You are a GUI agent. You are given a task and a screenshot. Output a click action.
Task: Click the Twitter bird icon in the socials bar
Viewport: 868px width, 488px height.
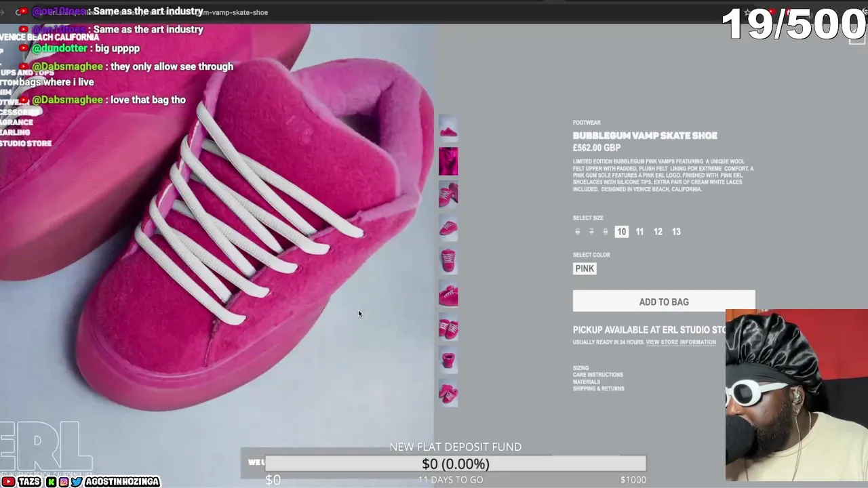[x=76, y=482]
